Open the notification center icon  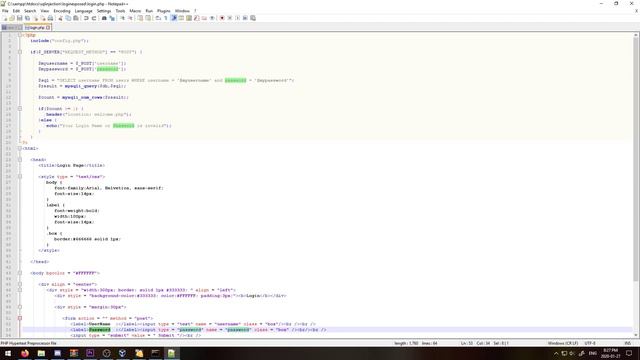click(629, 353)
